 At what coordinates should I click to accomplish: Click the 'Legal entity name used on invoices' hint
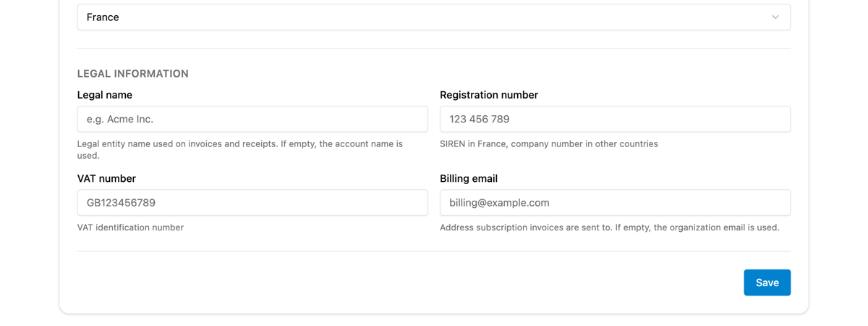tap(240, 149)
